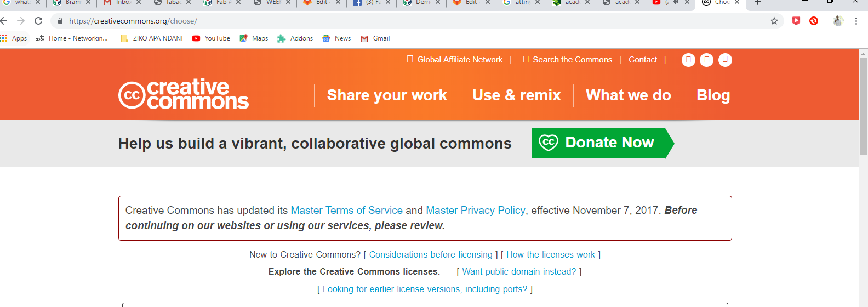The image size is (868, 307).
Task: Open the red shield extension icon
Action: pos(796,21)
